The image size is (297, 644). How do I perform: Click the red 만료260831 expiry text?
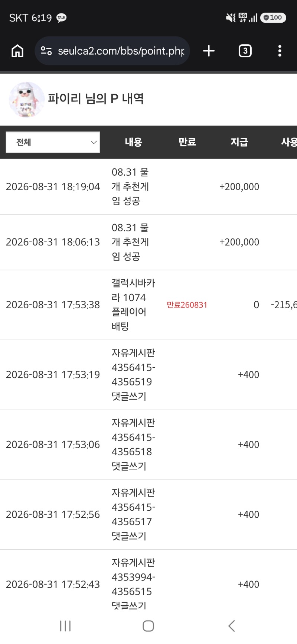187,305
